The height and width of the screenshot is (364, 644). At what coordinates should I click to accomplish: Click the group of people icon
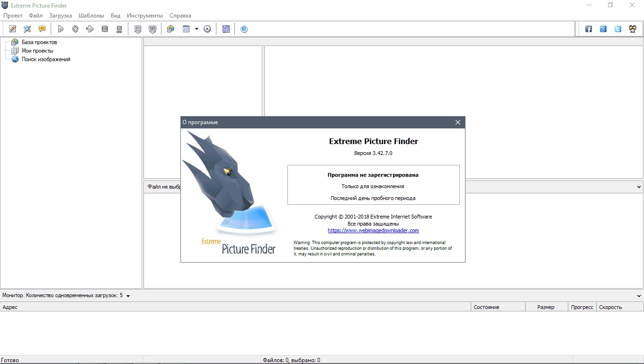click(x=633, y=29)
